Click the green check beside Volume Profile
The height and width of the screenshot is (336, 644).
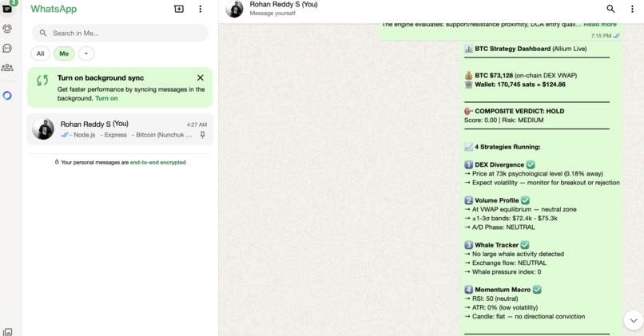(x=525, y=200)
